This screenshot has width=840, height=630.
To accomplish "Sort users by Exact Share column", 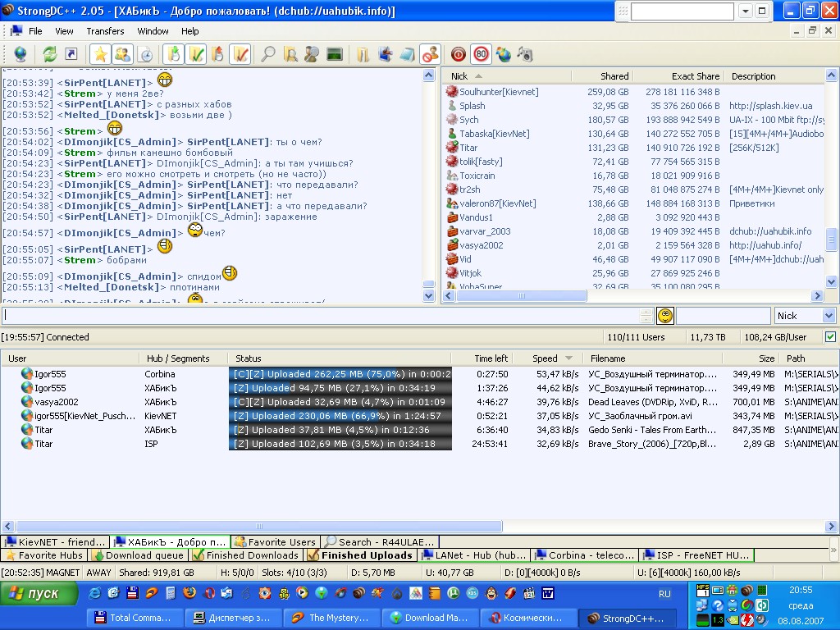I will pos(678,76).
